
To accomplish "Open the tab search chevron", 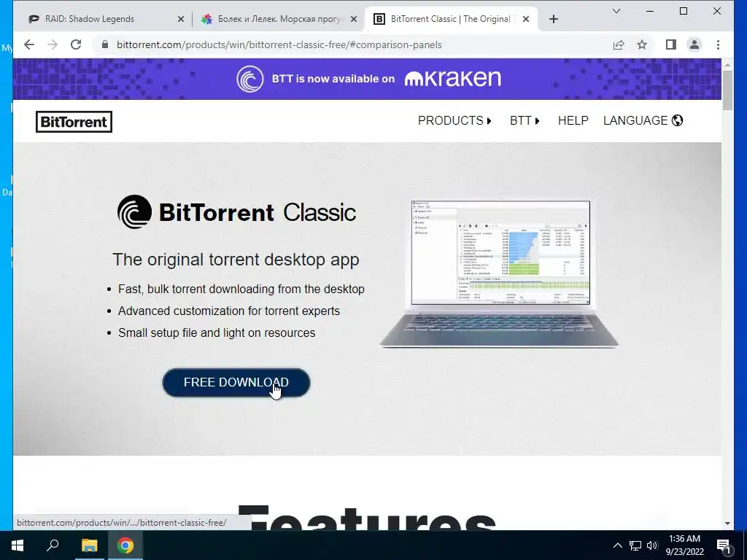I will click(616, 11).
